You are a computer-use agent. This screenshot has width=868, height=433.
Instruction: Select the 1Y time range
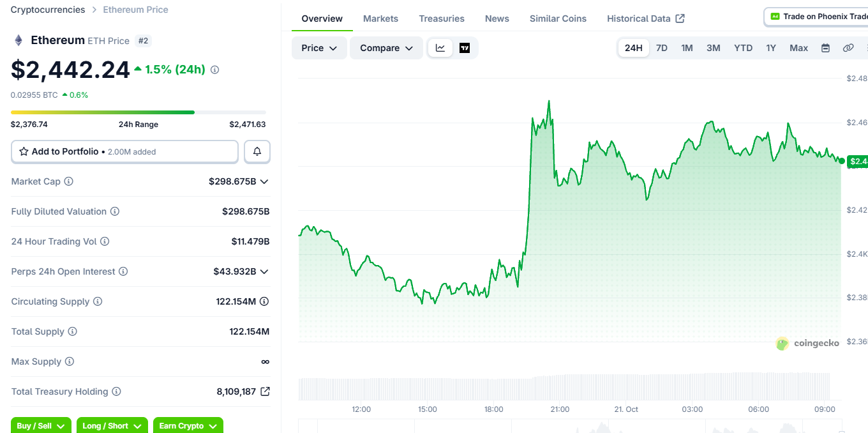[x=771, y=48]
